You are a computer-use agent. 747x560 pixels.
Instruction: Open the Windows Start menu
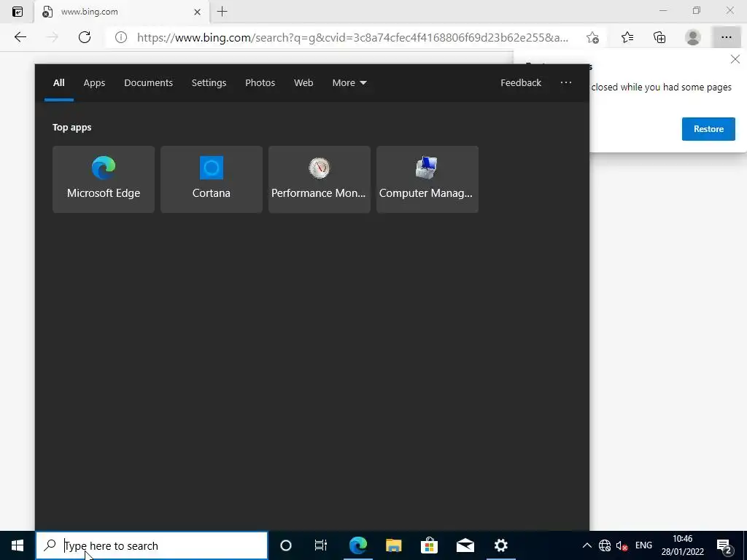click(18, 545)
